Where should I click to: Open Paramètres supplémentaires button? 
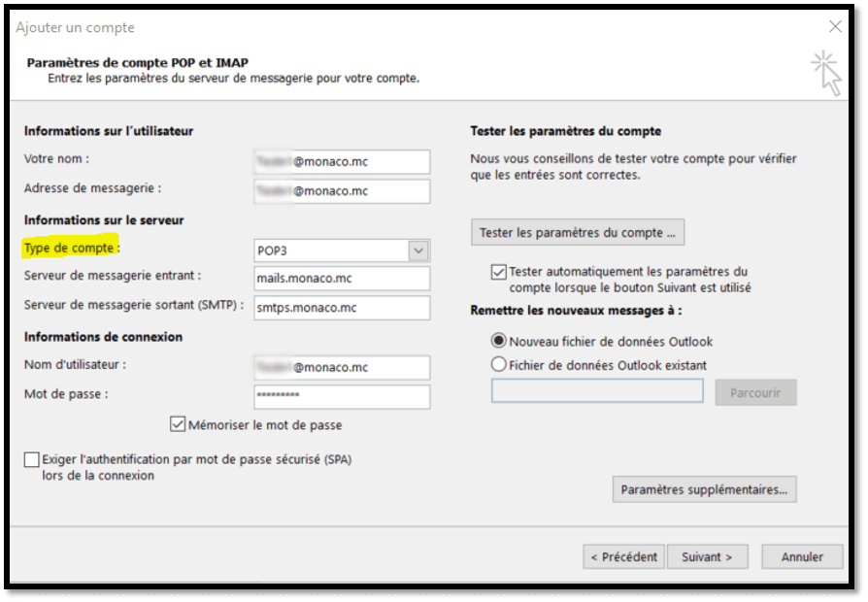[704, 490]
